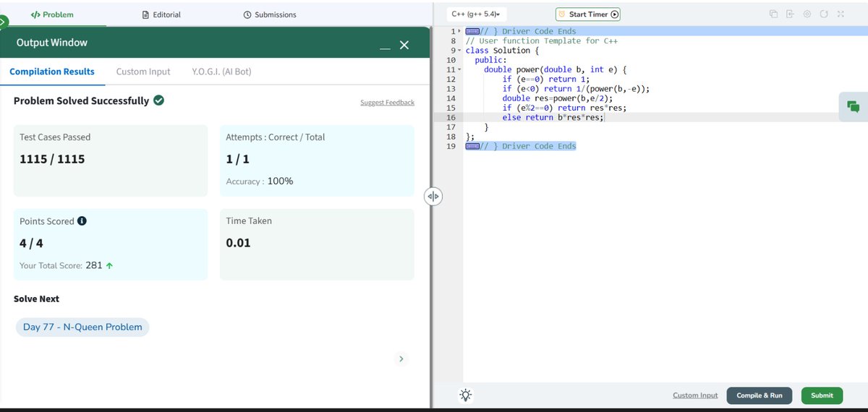Viewport: 868px width, 412px height.
Task: Click the Start Timer button
Action: pyautogui.click(x=588, y=14)
